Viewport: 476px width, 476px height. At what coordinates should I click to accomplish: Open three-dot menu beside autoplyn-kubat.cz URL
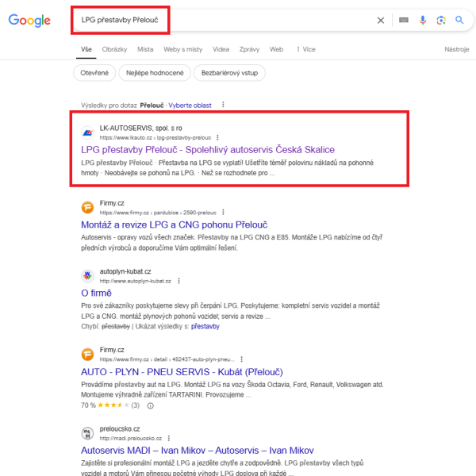(x=178, y=281)
